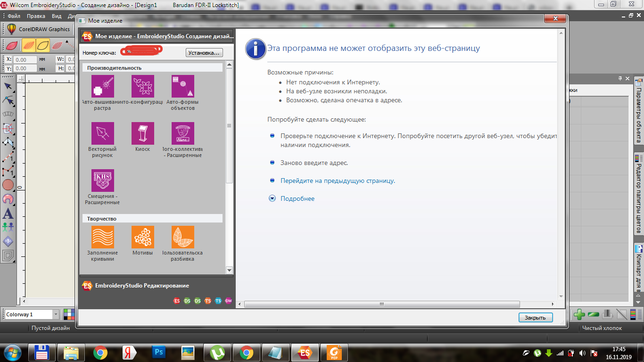644x362 pixels.
Task: Click the Авто-вышивание растра icon
Action: pos(102,86)
